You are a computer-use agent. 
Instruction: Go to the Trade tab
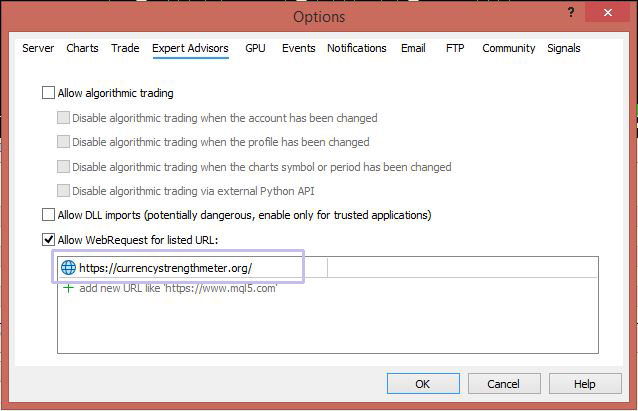point(125,48)
